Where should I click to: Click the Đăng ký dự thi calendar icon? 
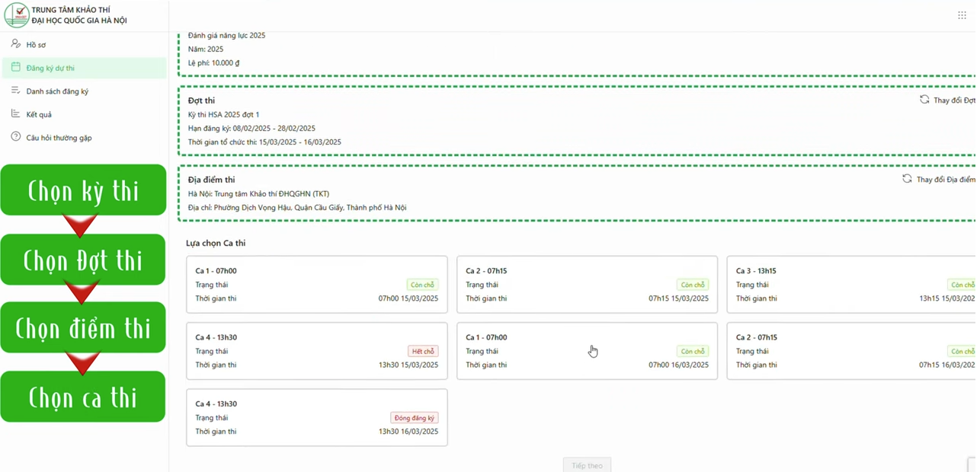click(16, 68)
